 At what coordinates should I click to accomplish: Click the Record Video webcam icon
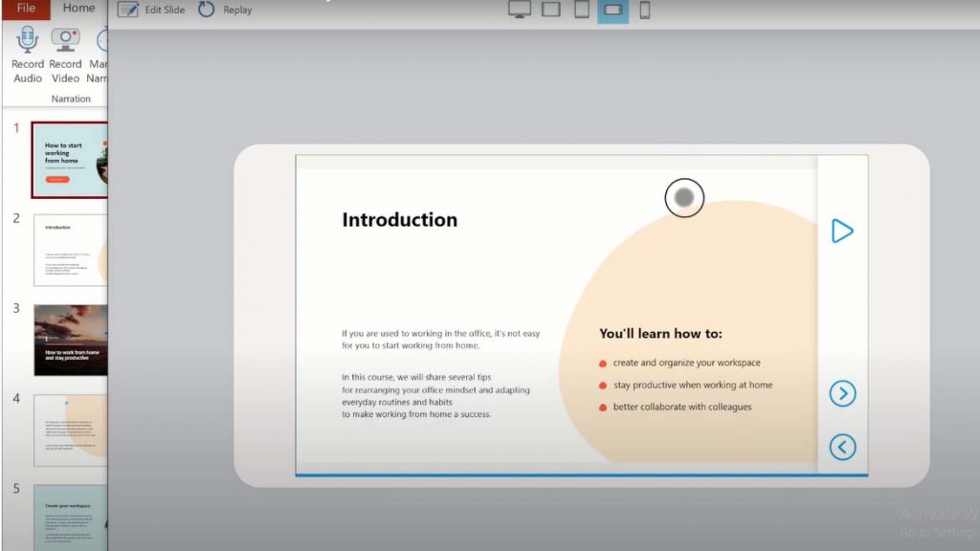click(x=65, y=39)
